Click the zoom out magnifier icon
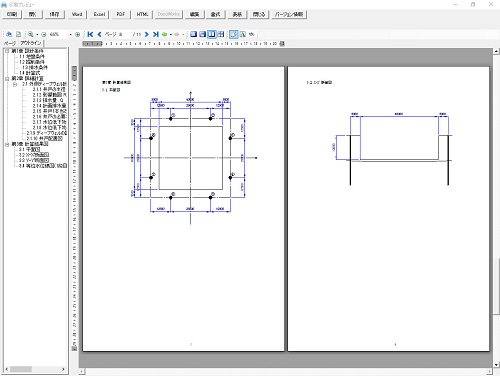The width and height of the screenshot is (500, 376). [44, 34]
